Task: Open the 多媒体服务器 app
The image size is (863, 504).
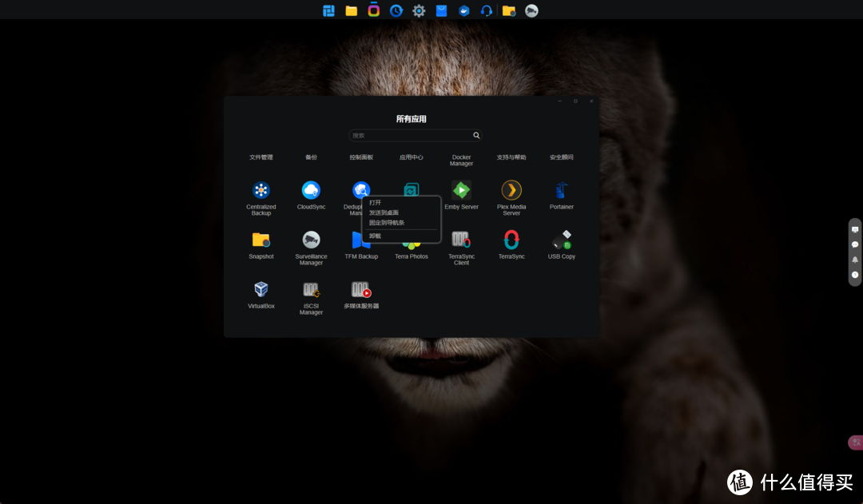Action: (361, 289)
